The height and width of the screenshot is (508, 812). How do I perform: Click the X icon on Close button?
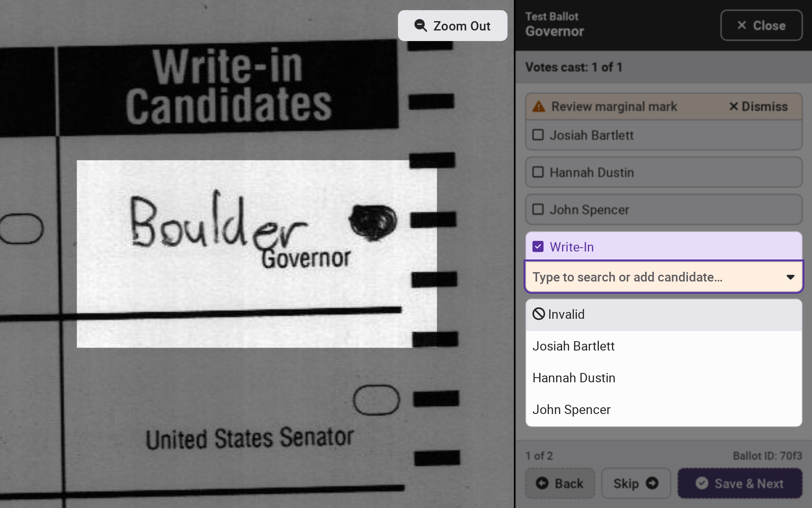[x=742, y=25]
